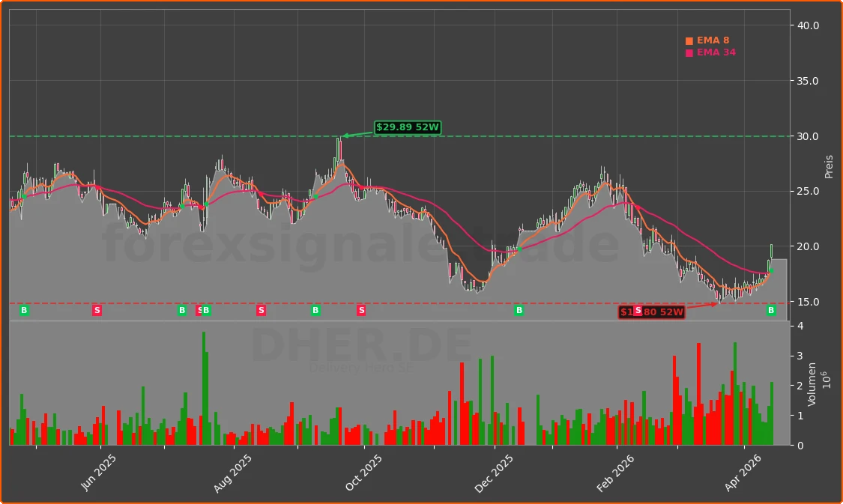Click the S sell marker above Oct 2025

361,310
